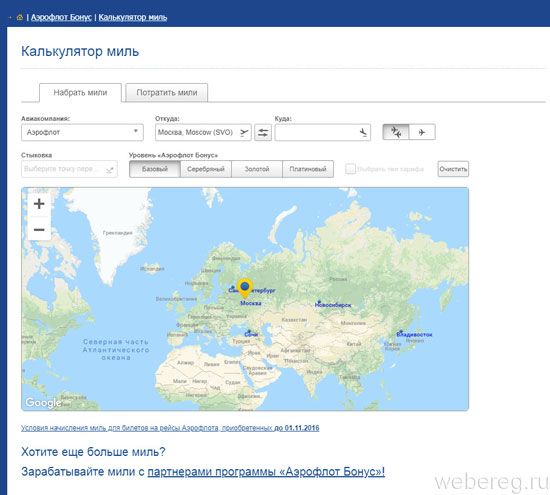
Task: Switch to the Потратить мили tab
Action: (167, 93)
